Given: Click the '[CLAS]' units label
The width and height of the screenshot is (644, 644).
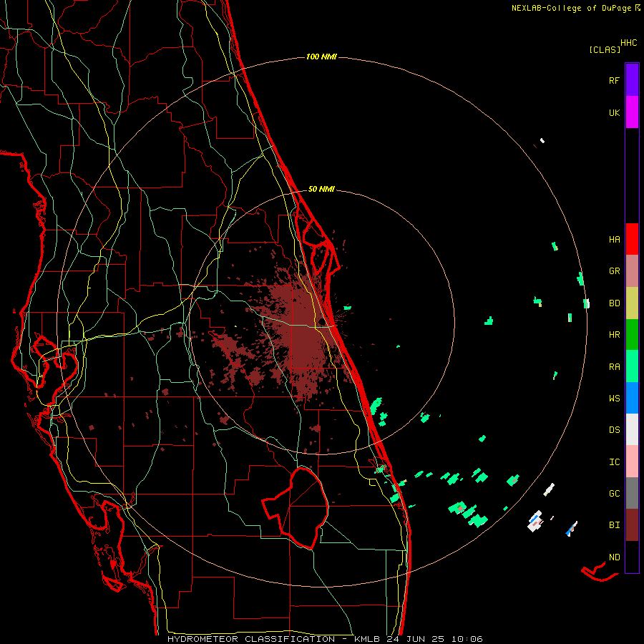Looking at the screenshot, I should (605, 50).
